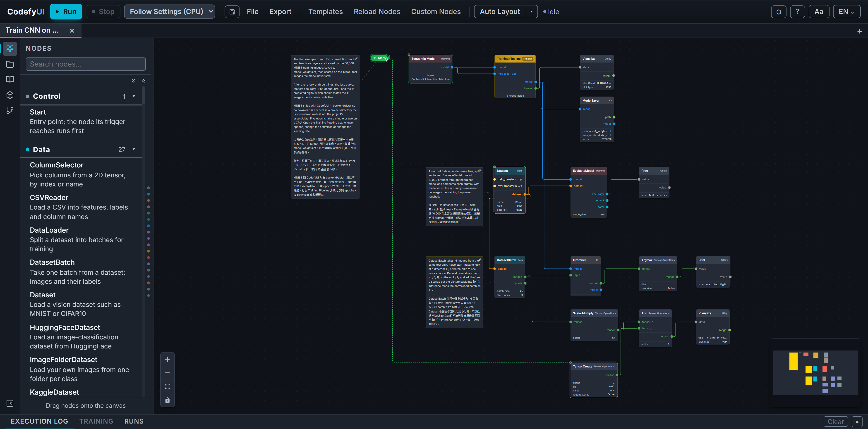Click the Run button
The image size is (868, 429).
[66, 12]
